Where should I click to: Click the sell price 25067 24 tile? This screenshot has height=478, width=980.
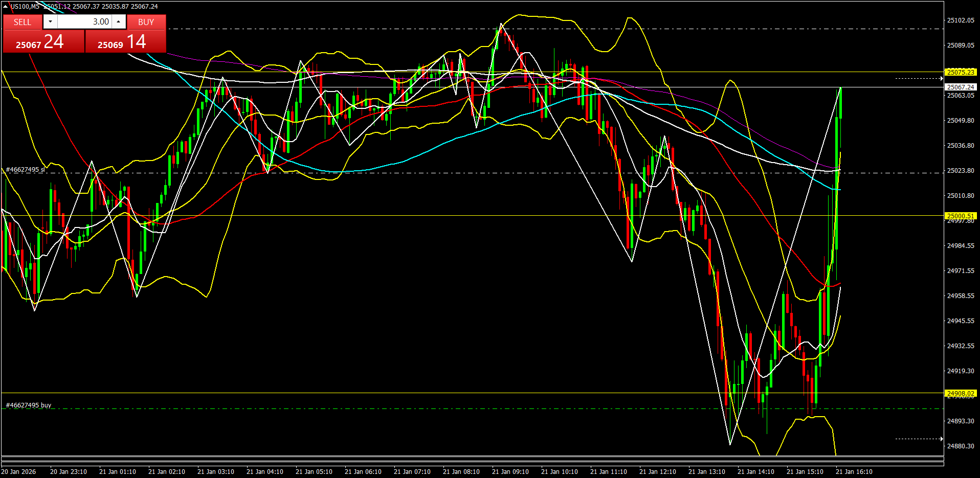[x=43, y=41]
